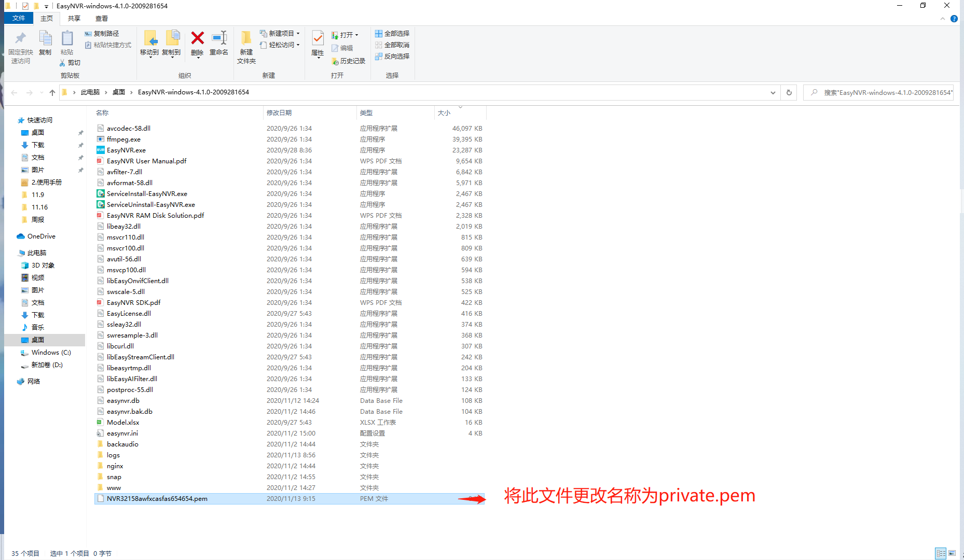
Task: Open the File (文件) menu tab
Action: [x=19, y=18]
